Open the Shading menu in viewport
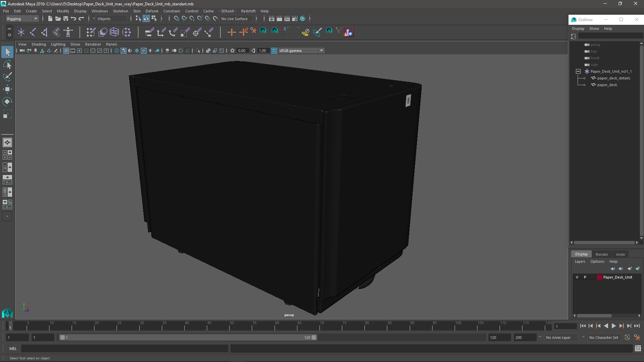The image size is (644, 362). [x=39, y=44]
